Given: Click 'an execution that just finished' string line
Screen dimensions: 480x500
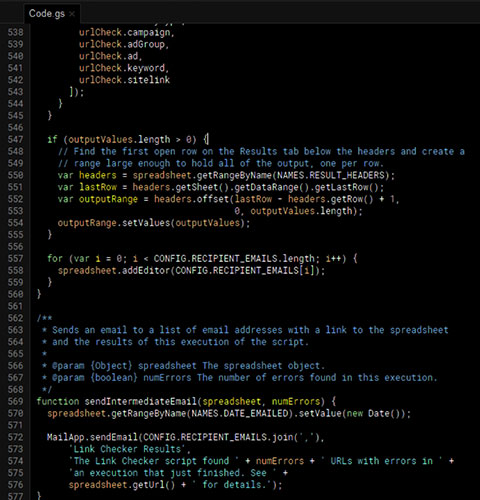Looking at the screenshot, I should tap(178, 473).
